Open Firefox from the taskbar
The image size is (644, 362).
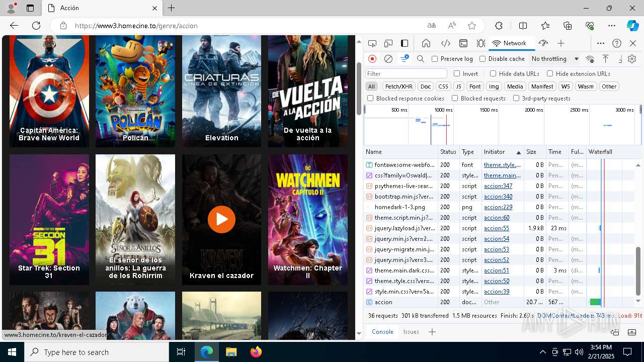[x=256, y=352]
